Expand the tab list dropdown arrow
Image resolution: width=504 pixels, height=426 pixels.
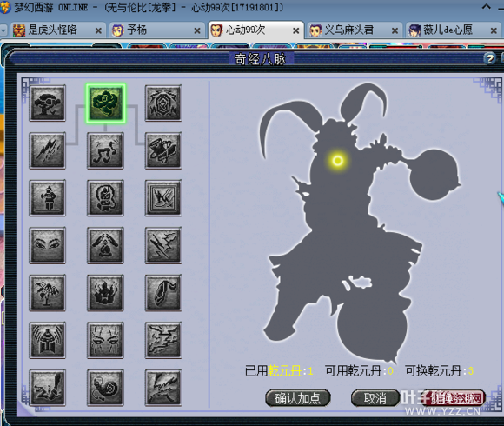[x=3, y=30]
